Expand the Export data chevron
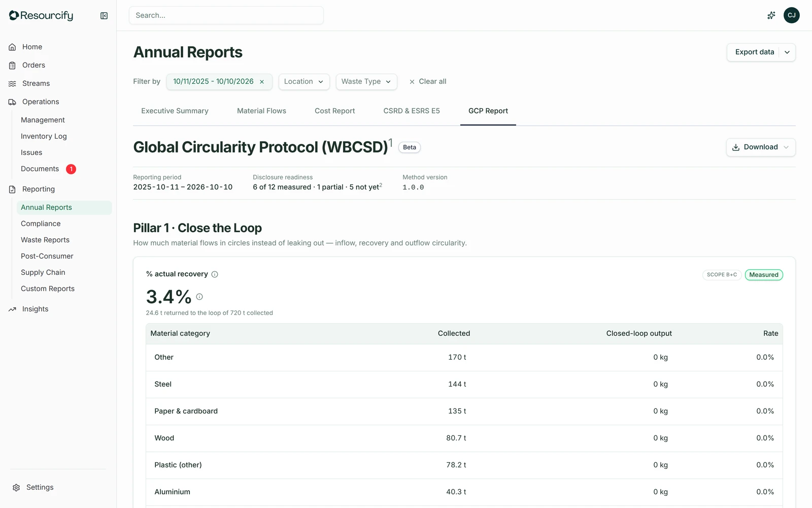 [787, 52]
